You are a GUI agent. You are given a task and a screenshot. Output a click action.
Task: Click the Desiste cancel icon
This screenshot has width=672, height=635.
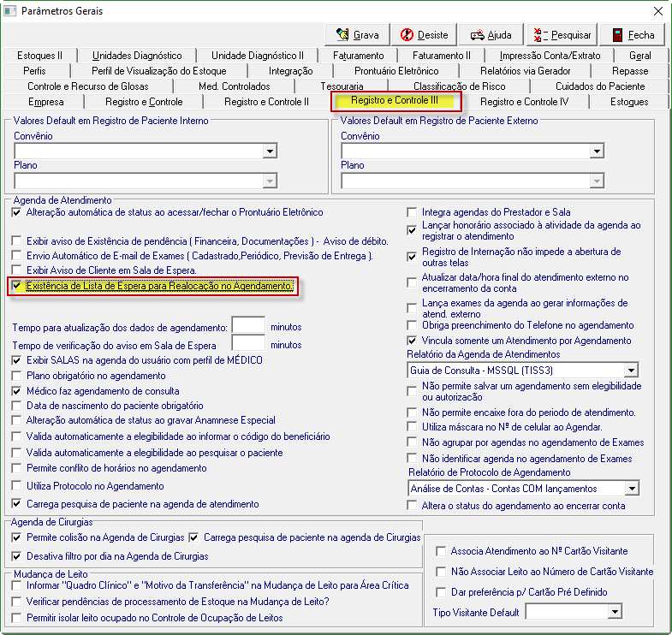pos(407,35)
